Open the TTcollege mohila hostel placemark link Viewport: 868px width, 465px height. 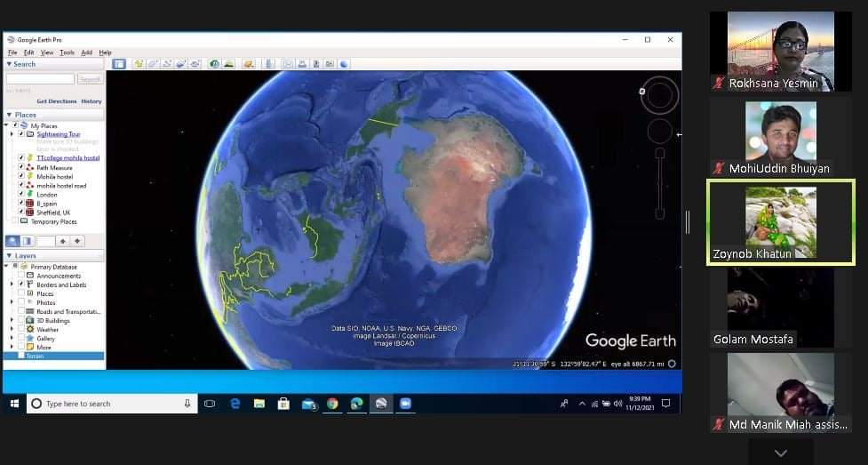68,158
